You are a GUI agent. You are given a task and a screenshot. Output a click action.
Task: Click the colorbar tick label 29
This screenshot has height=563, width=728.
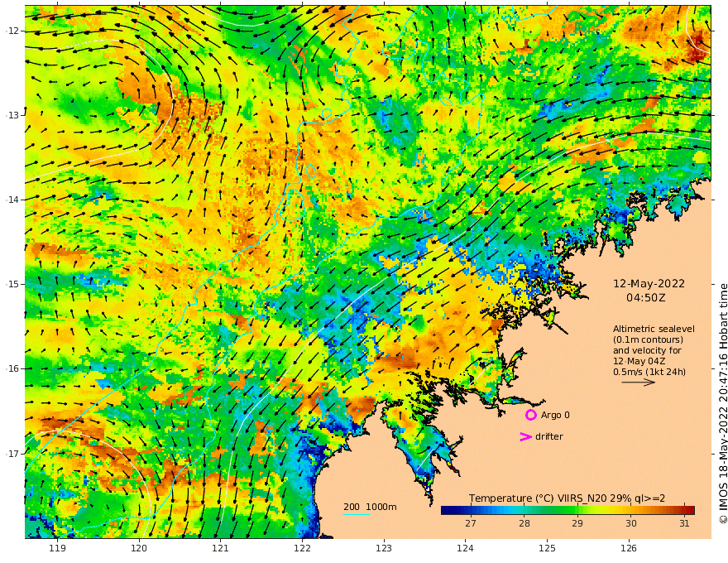point(577,523)
